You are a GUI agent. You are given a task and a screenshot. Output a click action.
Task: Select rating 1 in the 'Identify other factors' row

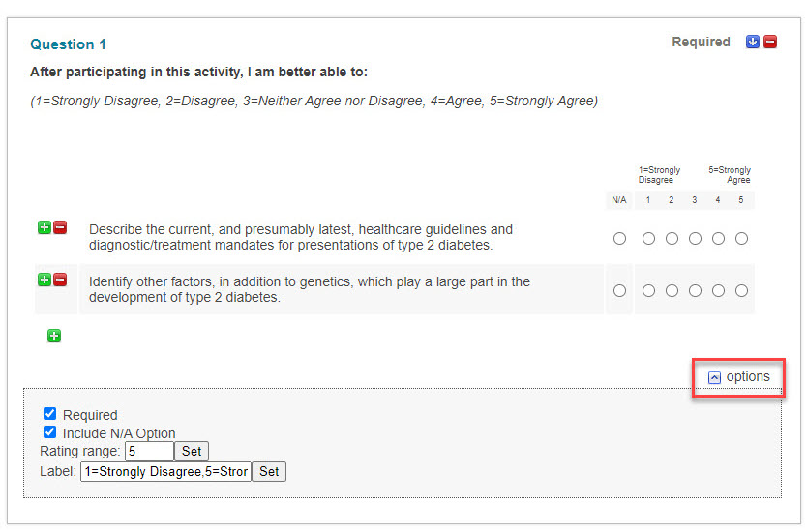point(648,291)
